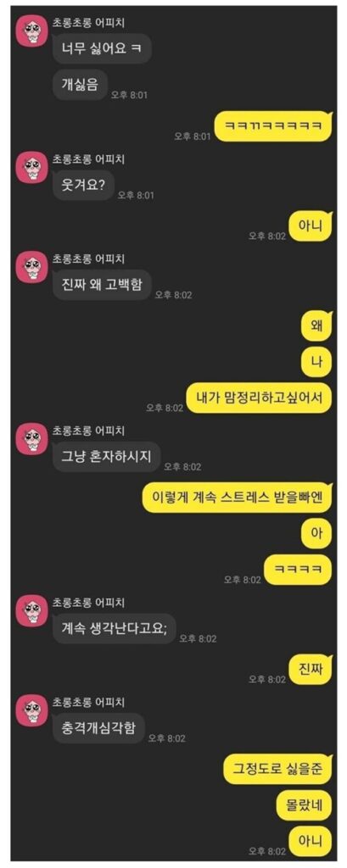Tap the yellow '내가 맘정리하고싶어서' bubble
The image size is (347, 868).
click(258, 398)
